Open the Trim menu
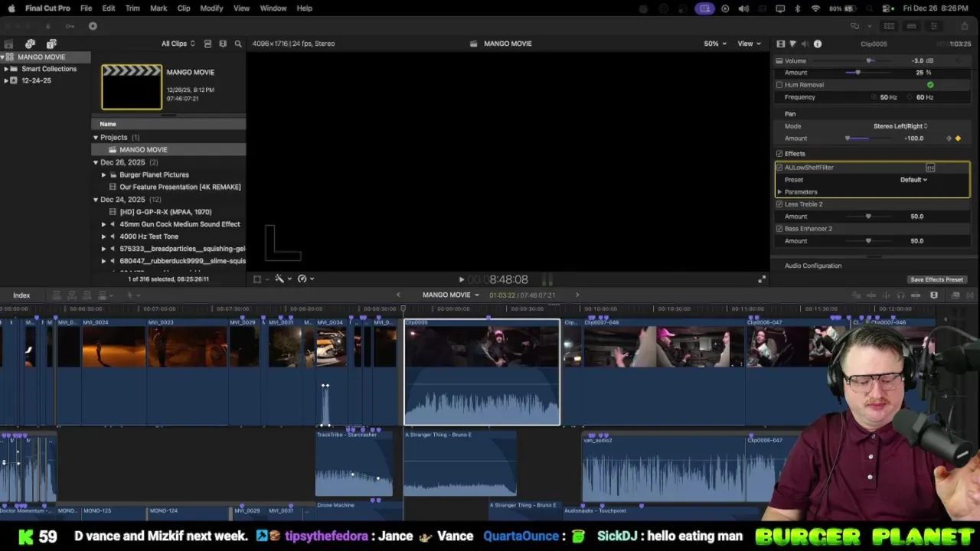This screenshot has height=551, width=980. [132, 8]
